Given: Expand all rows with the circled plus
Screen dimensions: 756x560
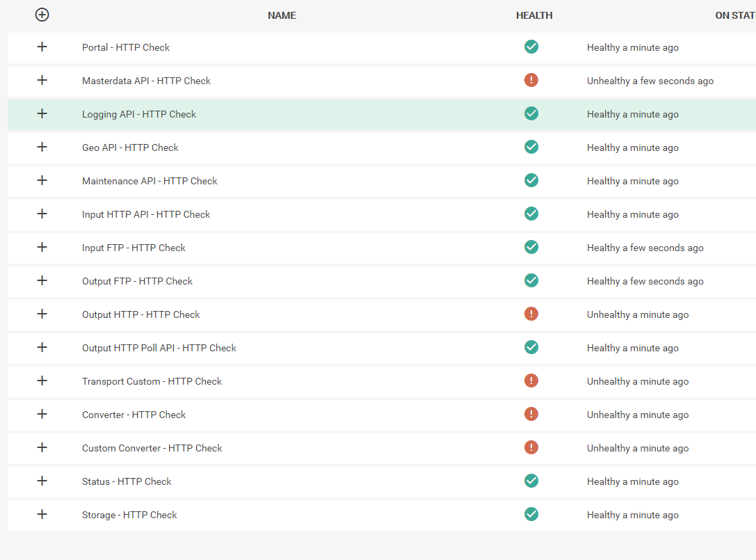Looking at the screenshot, I should pyautogui.click(x=42, y=15).
